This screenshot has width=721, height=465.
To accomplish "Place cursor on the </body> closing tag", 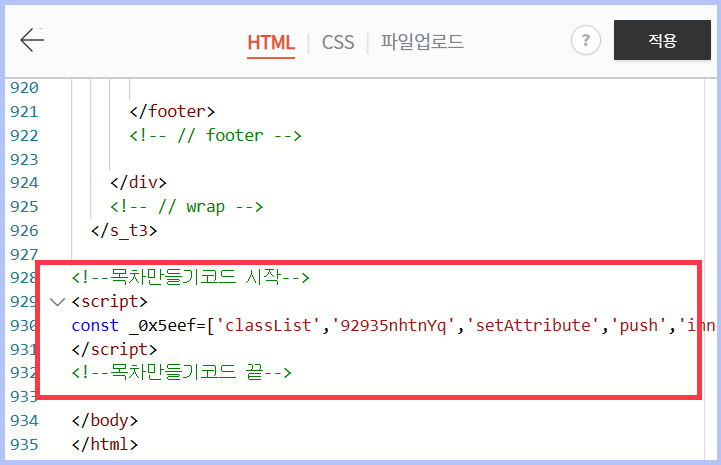I will click(105, 420).
